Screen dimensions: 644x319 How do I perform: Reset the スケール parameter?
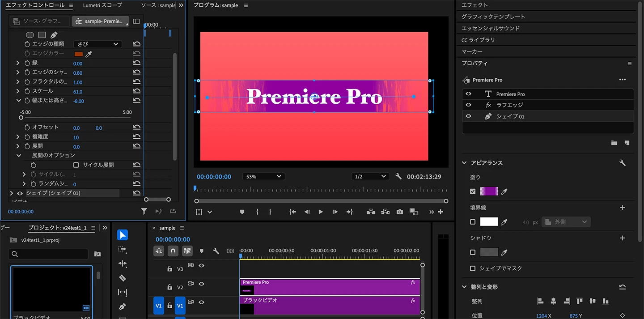tap(137, 91)
